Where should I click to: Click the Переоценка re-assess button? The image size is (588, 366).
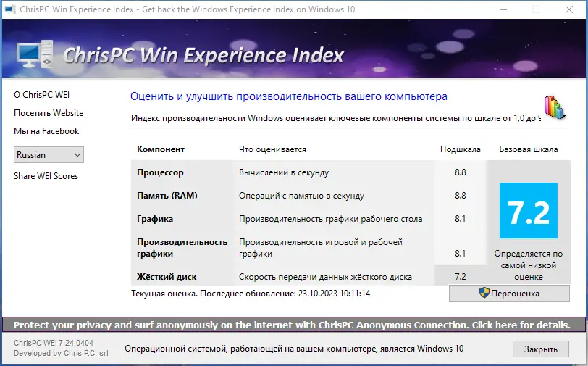[509, 294]
